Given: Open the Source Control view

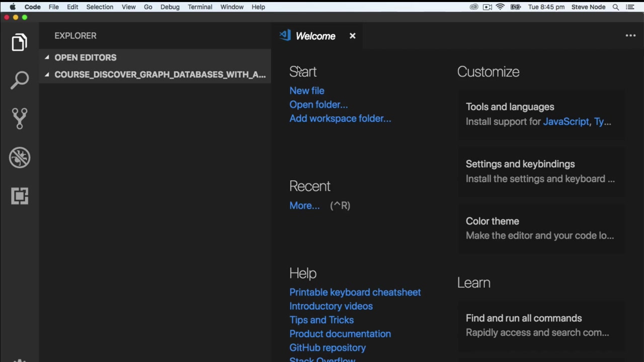Looking at the screenshot, I should [20, 119].
